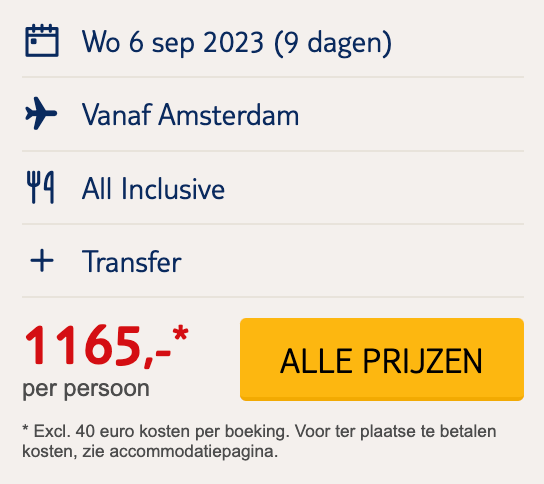This screenshot has height=484, width=544.
Task: Click the plus icon next to Transfer
Action: [x=42, y=260]
